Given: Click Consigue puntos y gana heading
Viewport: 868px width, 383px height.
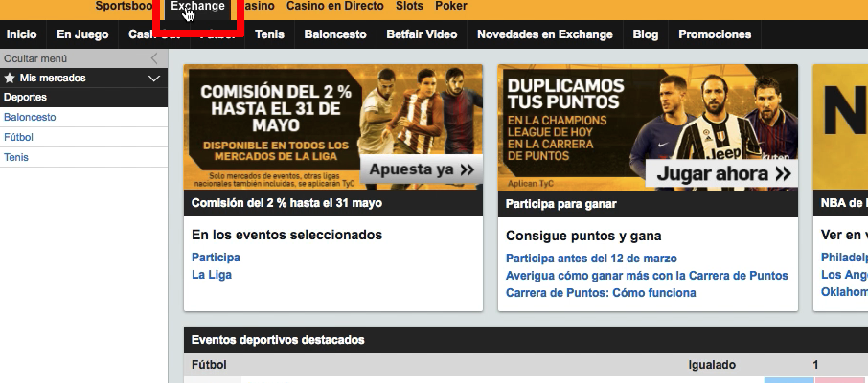Looking at the screenshot, I should 583,236.
